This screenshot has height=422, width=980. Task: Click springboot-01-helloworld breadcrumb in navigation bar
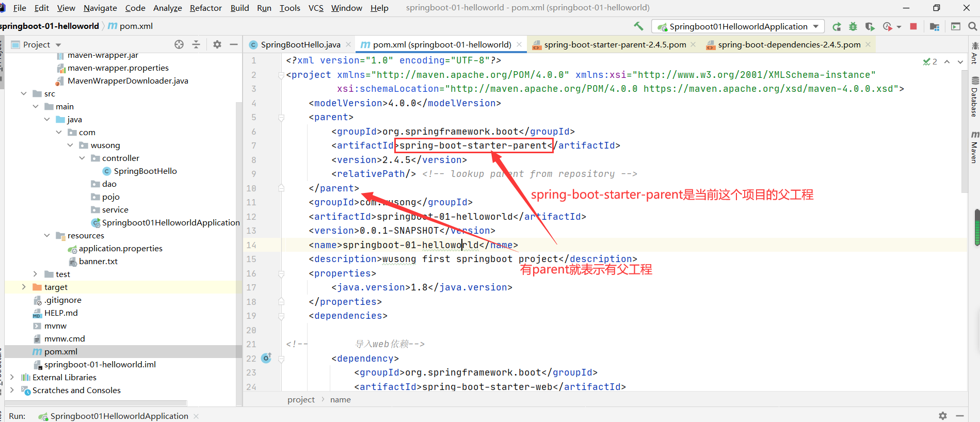click(x=50, y=26)
